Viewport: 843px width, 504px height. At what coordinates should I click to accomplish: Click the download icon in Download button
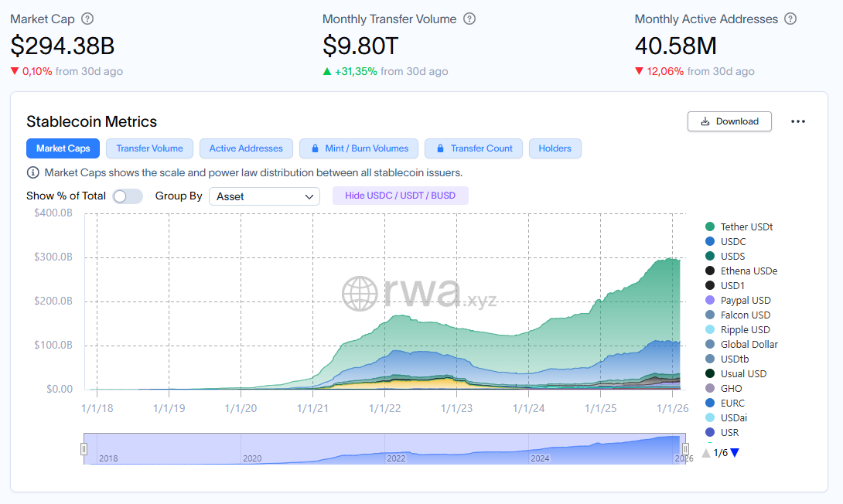(705, 121)
